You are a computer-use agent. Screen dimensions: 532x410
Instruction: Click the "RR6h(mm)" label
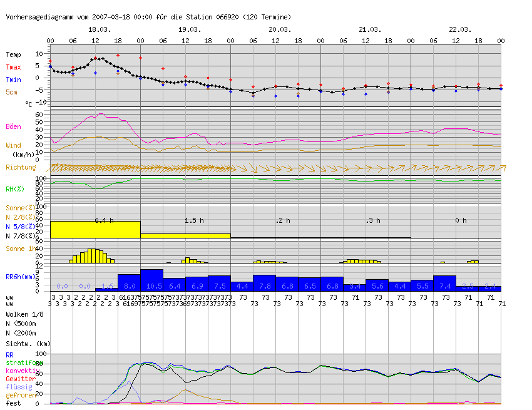[21, 277]
